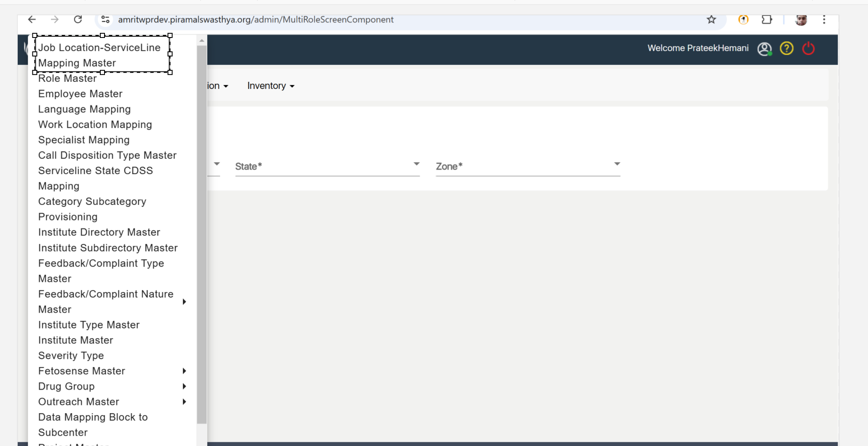Image resolution: width=868 pixels, height=446 pixels.
Task: Expand the Fetosense Master submenu arrow
Action: 184,371
